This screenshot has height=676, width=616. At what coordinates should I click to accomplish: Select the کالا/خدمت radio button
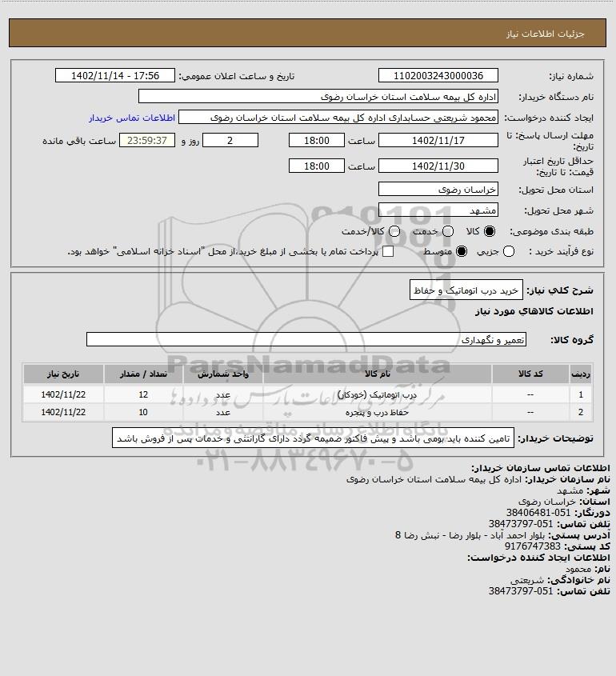tap(394, 231)
